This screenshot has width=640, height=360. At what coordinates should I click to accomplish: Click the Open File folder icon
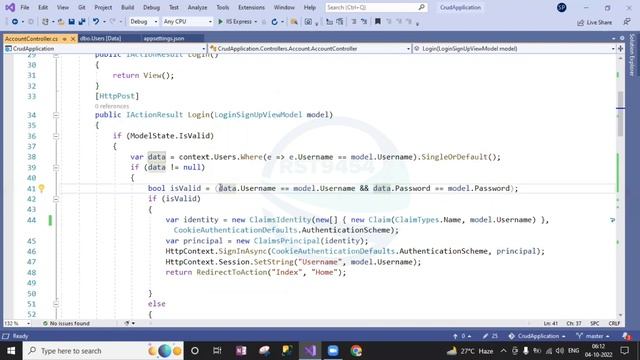[x=61, y=22]
